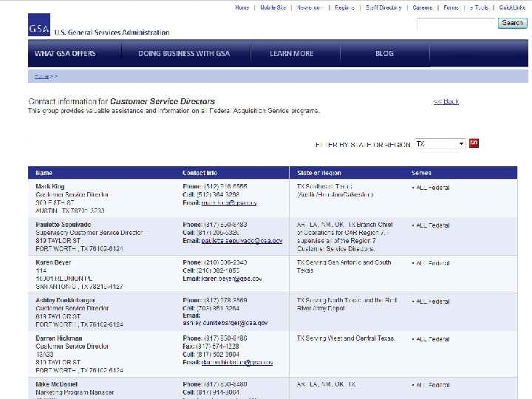Email Mark King via his address link
The image size is (532, 399).
click(229, 202)
